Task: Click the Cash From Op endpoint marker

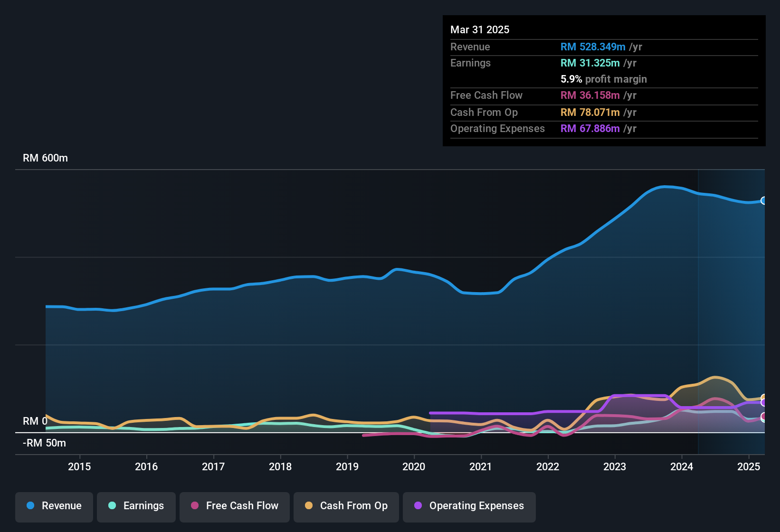Action: point(763,396)
